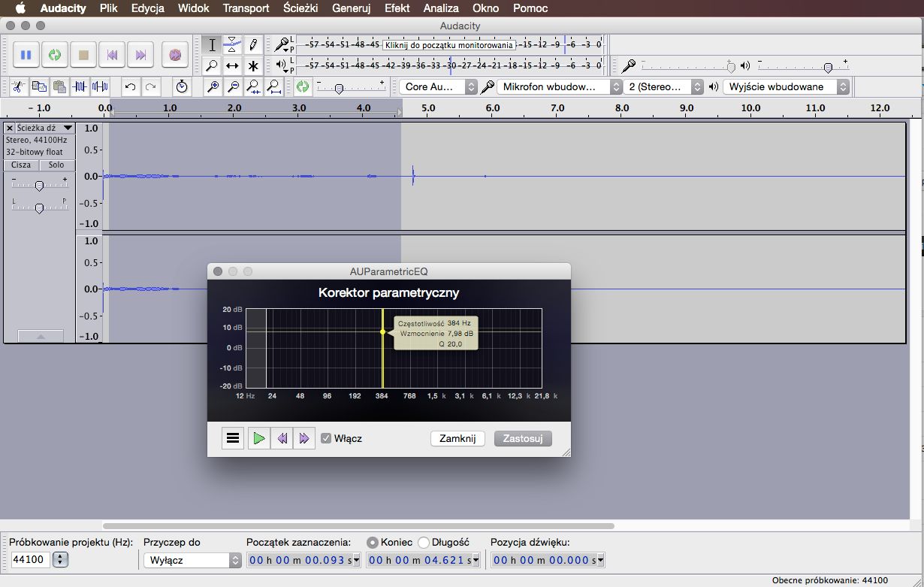Screen dimensions: 924x587
Task: Click the Zamknij button
Action: click(457, 438)
